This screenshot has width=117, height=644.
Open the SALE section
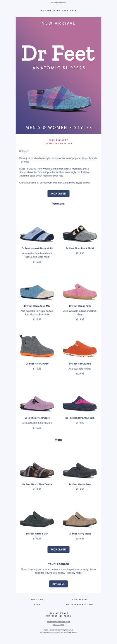(73, 11)
